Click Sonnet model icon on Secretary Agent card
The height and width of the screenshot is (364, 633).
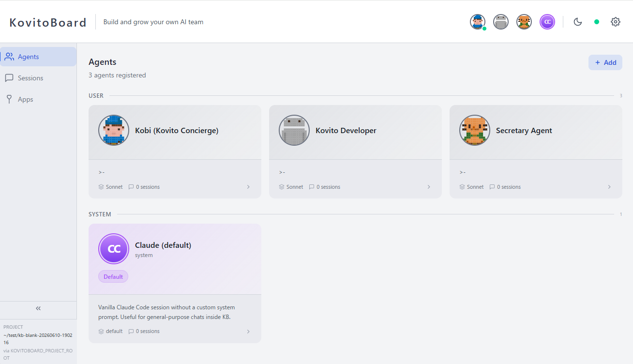pos(462,187)
